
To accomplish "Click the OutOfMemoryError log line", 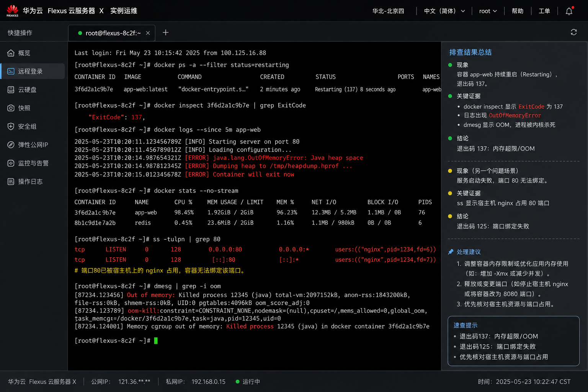I will [x=219, y=158].
